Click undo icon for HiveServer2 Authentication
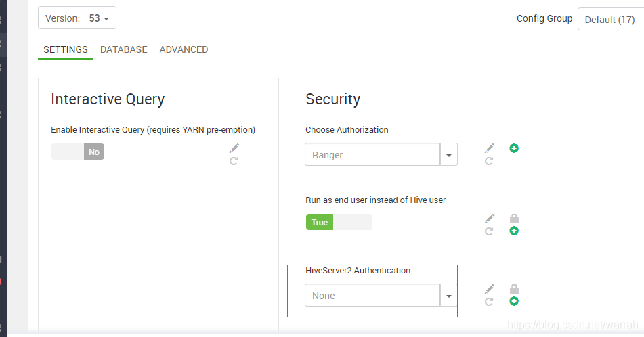Viewport: 644px width, 337px height. tap(489, 302)
